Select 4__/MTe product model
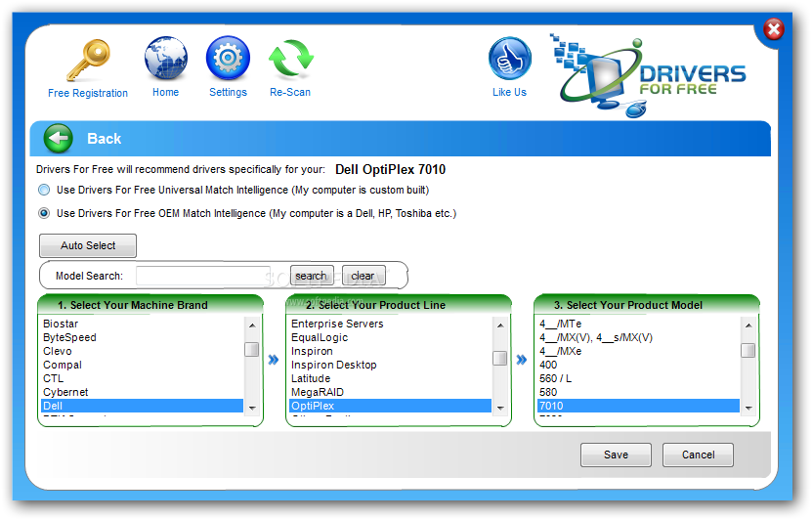Screen dimensions: 812x520 coord(638,324)
